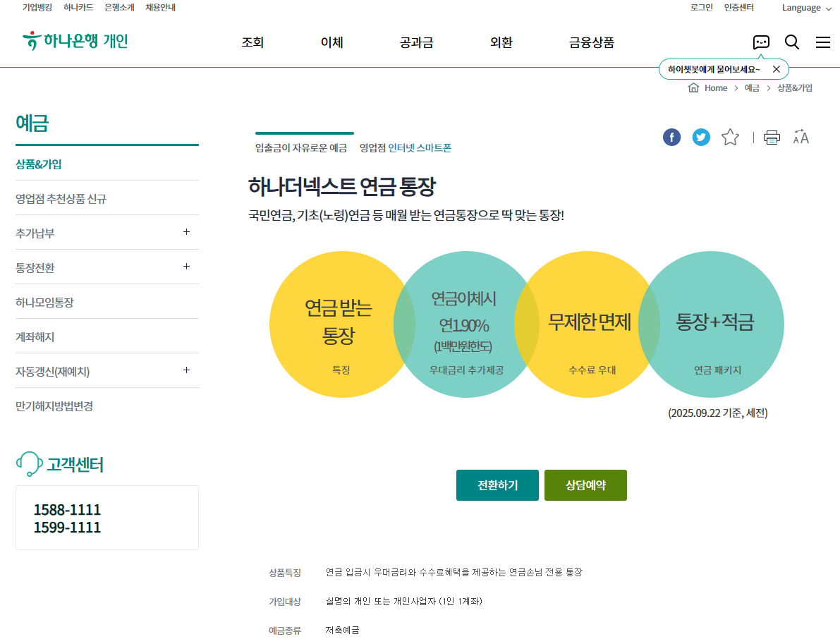Open the 은행소개 link

tap(119, 8)
